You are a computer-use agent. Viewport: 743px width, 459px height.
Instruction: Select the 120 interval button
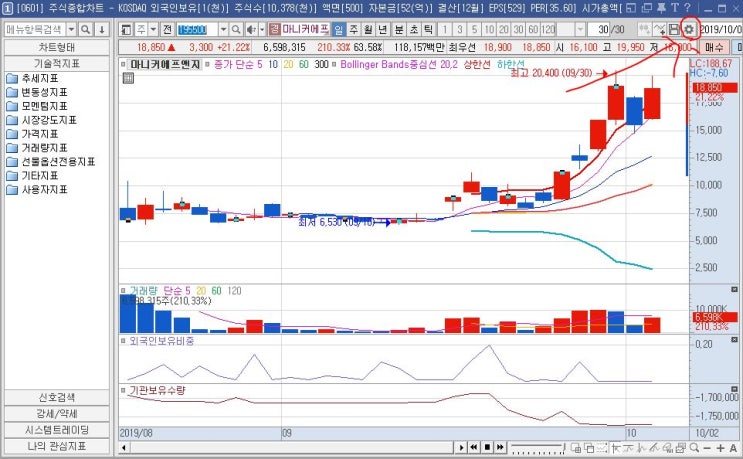coord(548,30)
